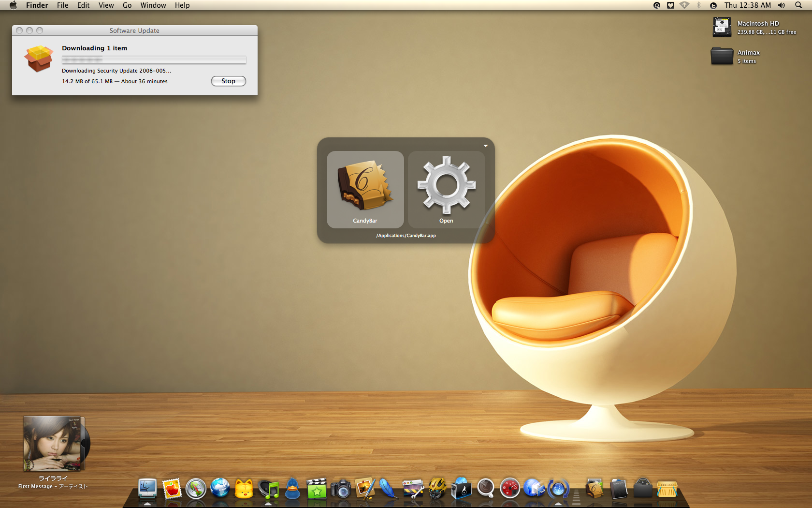
Task: Open the green clapperboard star icon
Action: tap(317, 489)
